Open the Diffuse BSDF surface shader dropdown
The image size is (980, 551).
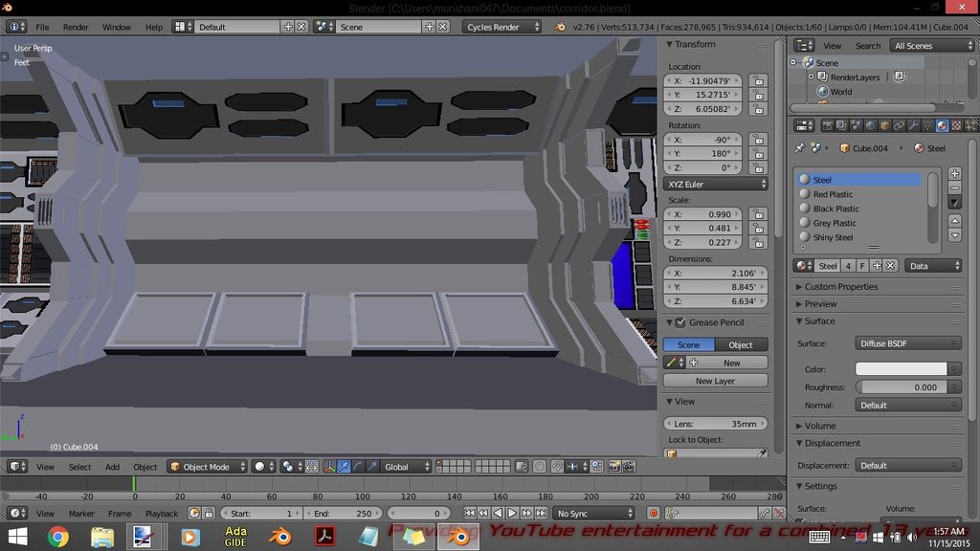click(x=907, y=343)
